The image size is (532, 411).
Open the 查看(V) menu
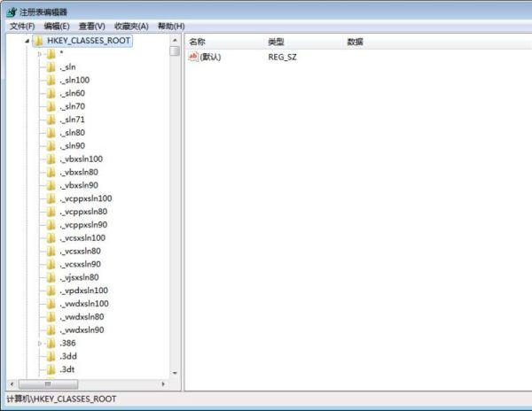(91, 27)
